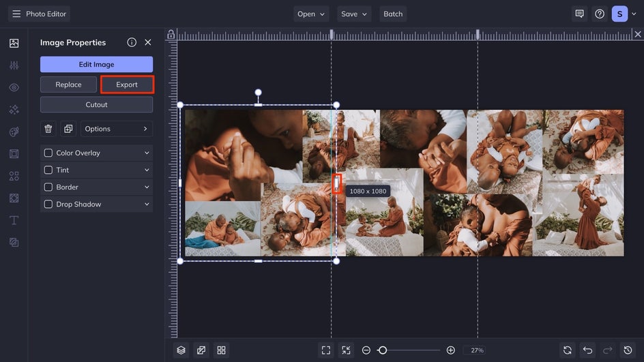Image resolution: width=644 pixels, height=362 pixels.
Task: Open the Layers panel icon
Action: 181,350
